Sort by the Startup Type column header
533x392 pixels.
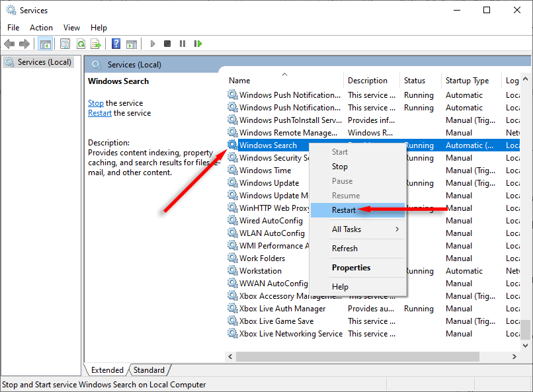[x=467, y=81]
